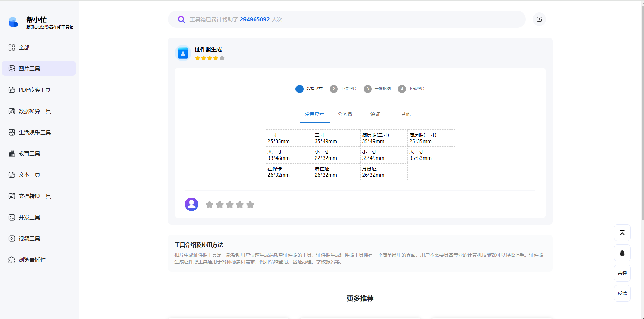Click the 反馈 feedback button

coord(622,293)
